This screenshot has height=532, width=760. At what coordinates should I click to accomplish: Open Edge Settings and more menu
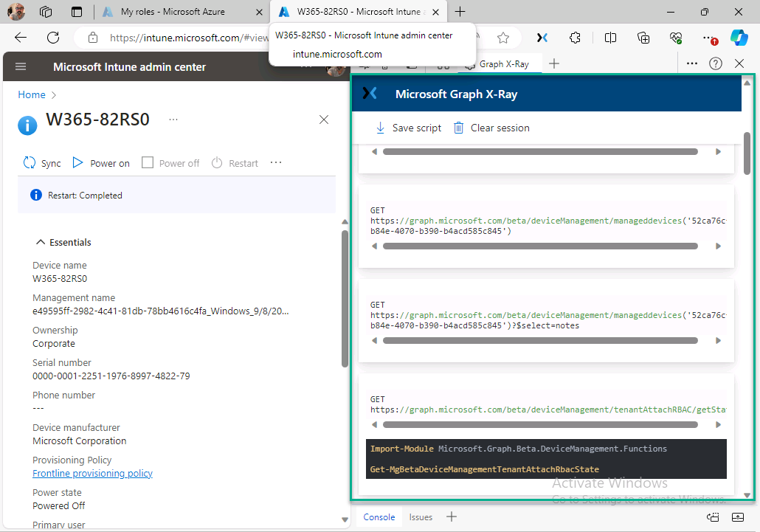coord(709,38)
